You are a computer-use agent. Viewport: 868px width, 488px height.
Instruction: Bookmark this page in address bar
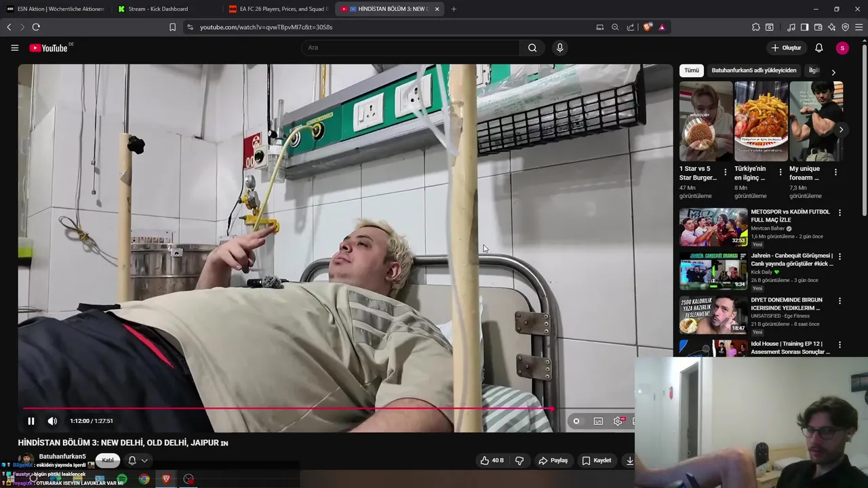(172, 27)
